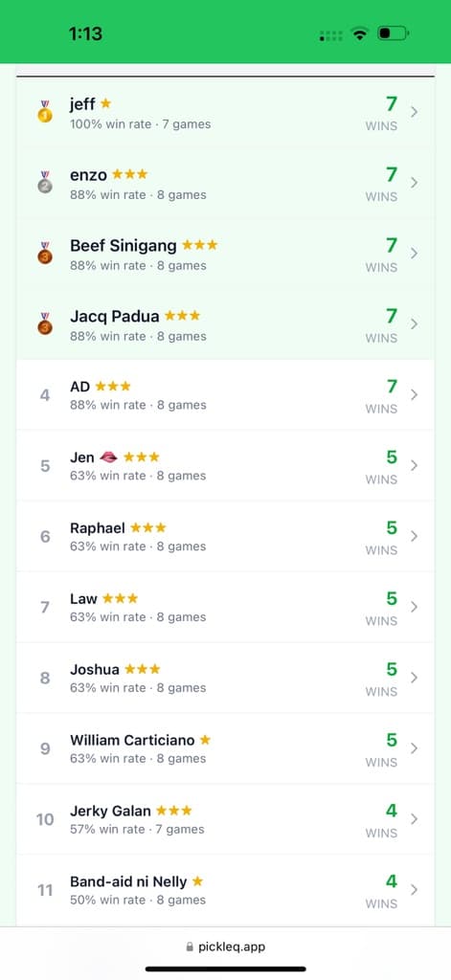Screen dimensions: 451x980
Task: Tap the star beside William Carticiano
Action: pos(205,740)
